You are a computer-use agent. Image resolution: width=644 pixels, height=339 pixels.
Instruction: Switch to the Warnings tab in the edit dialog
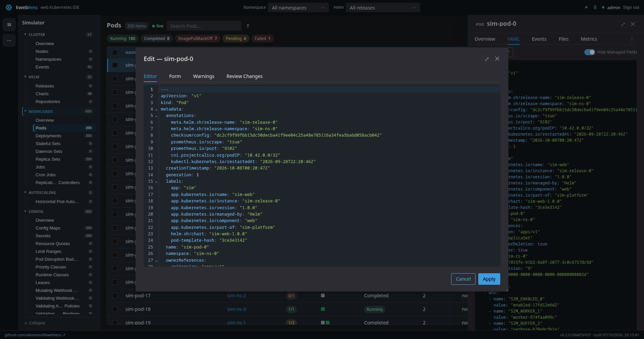[x=204, y=76]
